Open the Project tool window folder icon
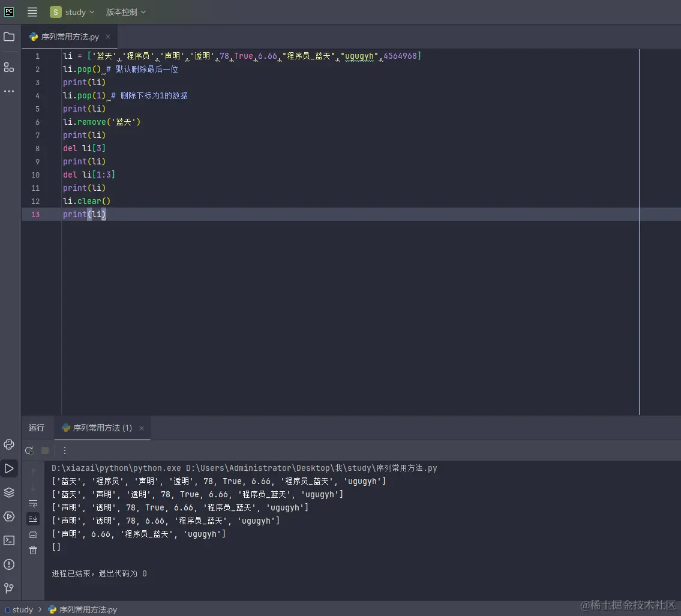This screenshot has height=616, width=681. coord(9,37)
